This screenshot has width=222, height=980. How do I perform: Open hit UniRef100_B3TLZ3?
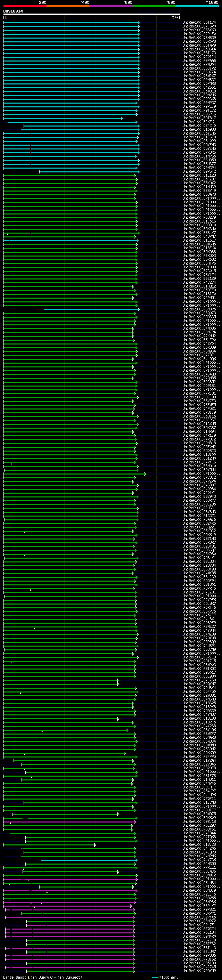pos(199,53)
